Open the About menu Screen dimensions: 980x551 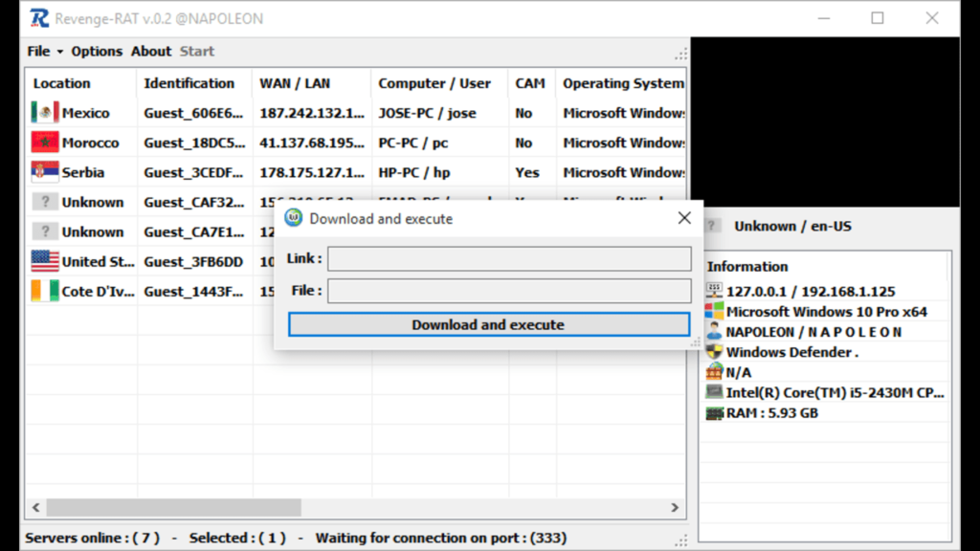[150, 52]
